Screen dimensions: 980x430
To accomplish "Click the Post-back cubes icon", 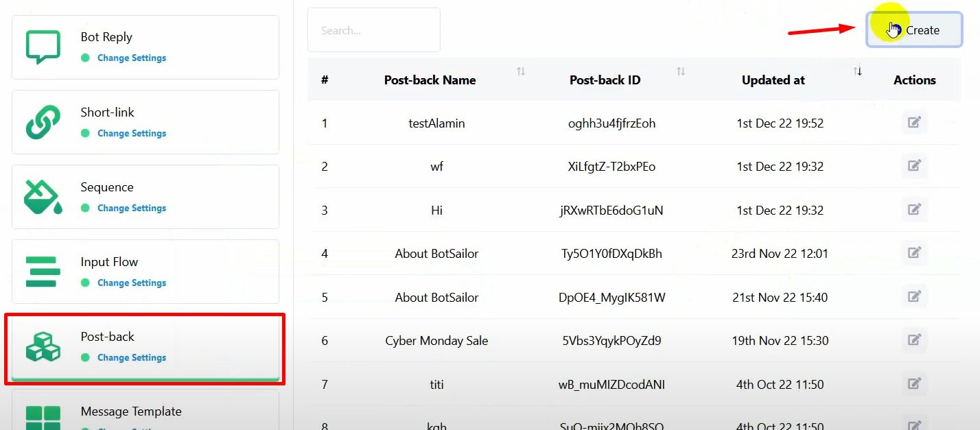I will [43, 346].
